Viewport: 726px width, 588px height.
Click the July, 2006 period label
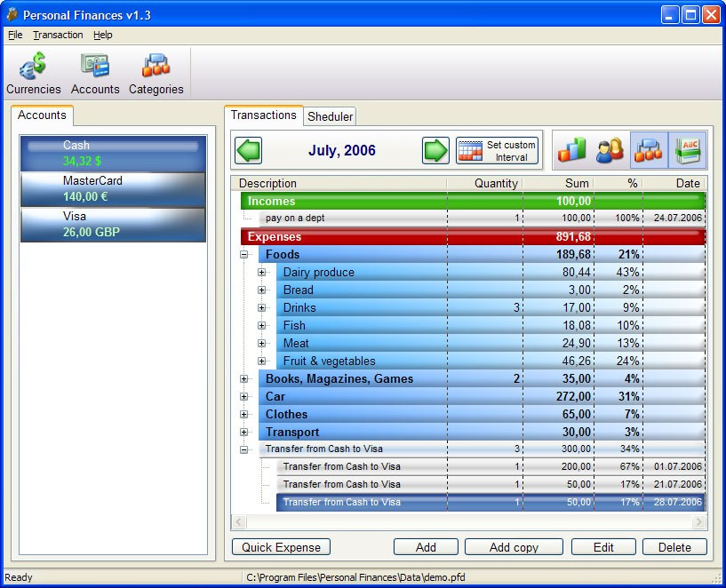click(x=342, y=150)
